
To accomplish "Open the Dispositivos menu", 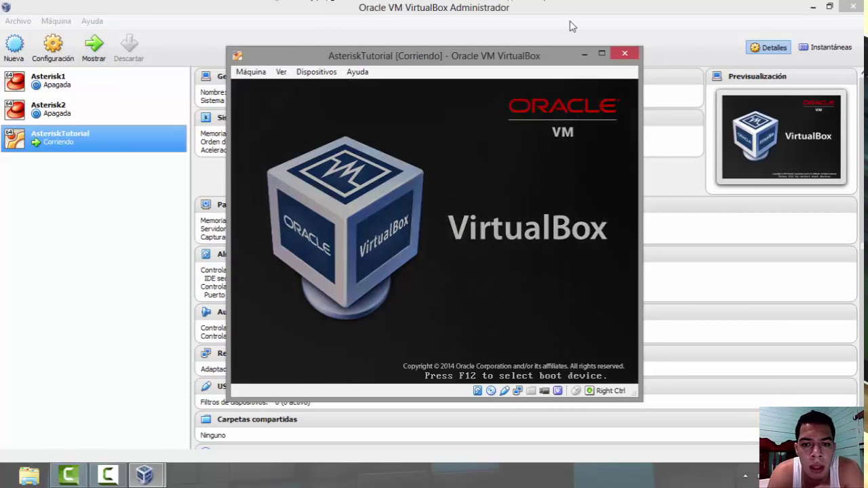I will pyautogui.click(x=316, y=72).
